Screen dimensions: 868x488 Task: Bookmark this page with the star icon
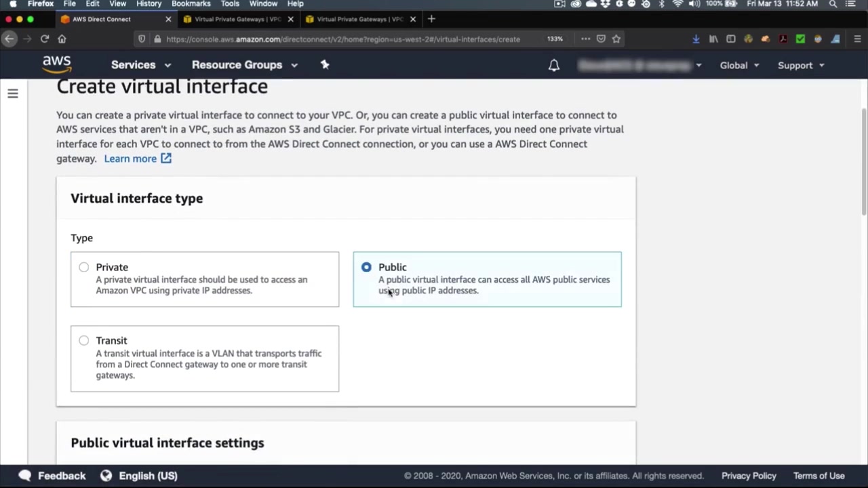[x=616, y=39]
